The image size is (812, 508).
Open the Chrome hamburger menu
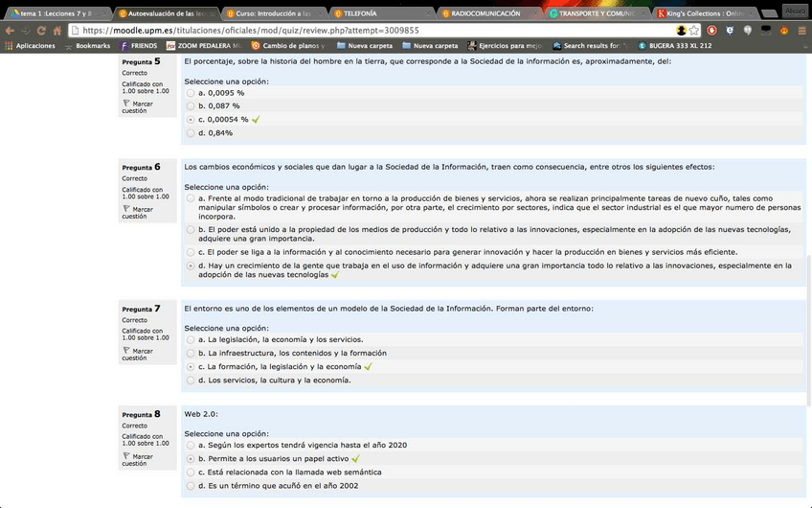click(801, 31)
